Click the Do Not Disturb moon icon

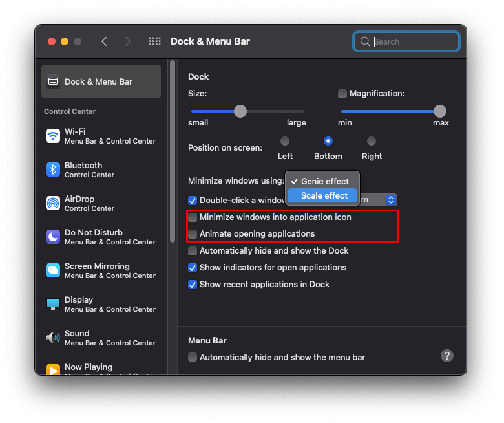53,237
